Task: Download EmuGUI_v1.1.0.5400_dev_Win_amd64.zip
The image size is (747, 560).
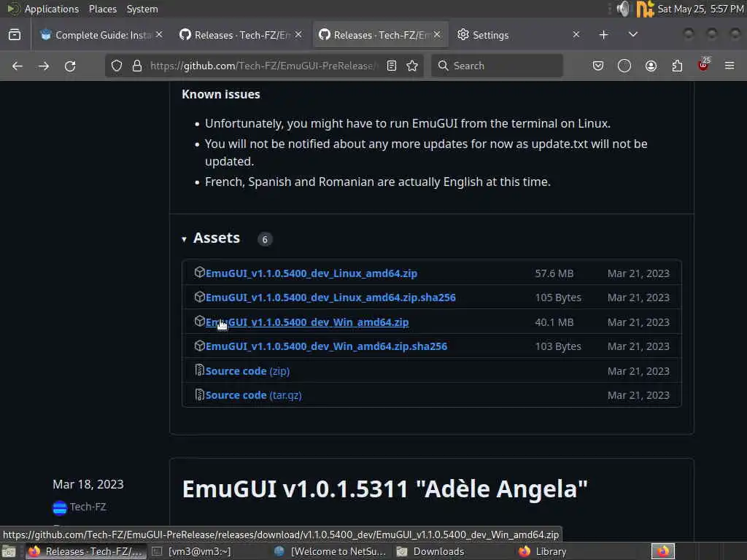Action: [307, 322]
